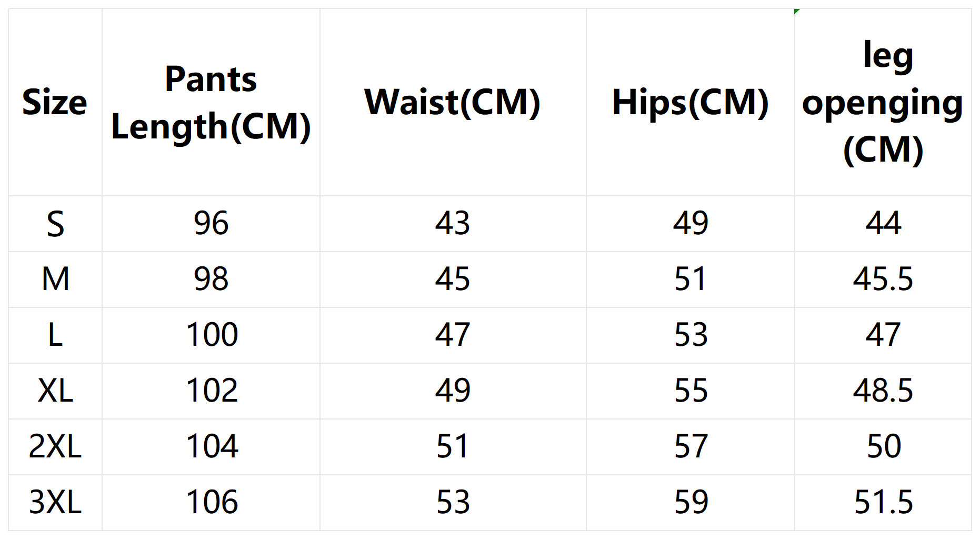
Task: Click hips value 59 in 3XL row
Action: (x=690, y=503)
